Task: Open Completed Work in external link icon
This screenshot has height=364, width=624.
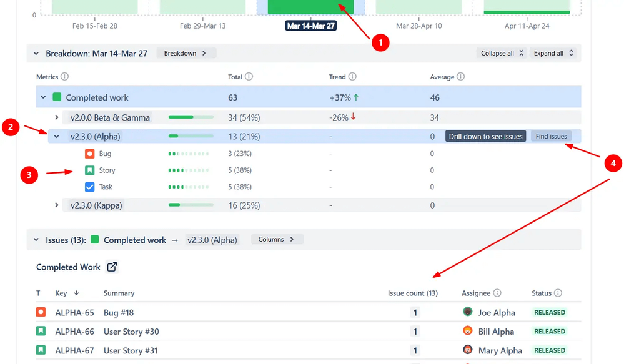Action: (112, 267)
